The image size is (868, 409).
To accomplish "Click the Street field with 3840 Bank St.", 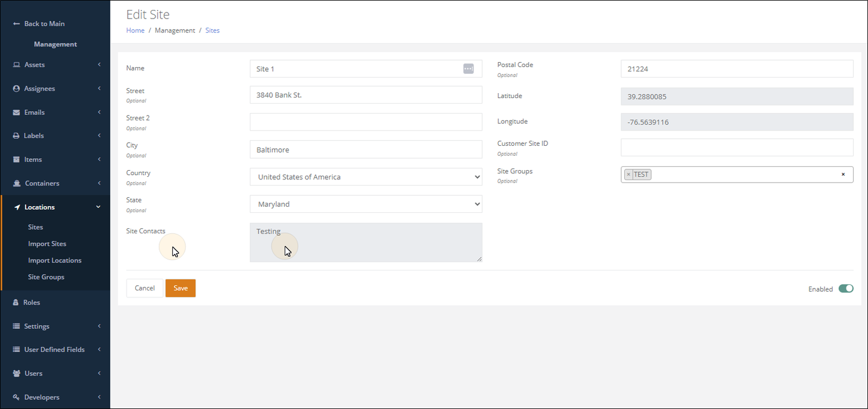I will click(x=366, y=95).
